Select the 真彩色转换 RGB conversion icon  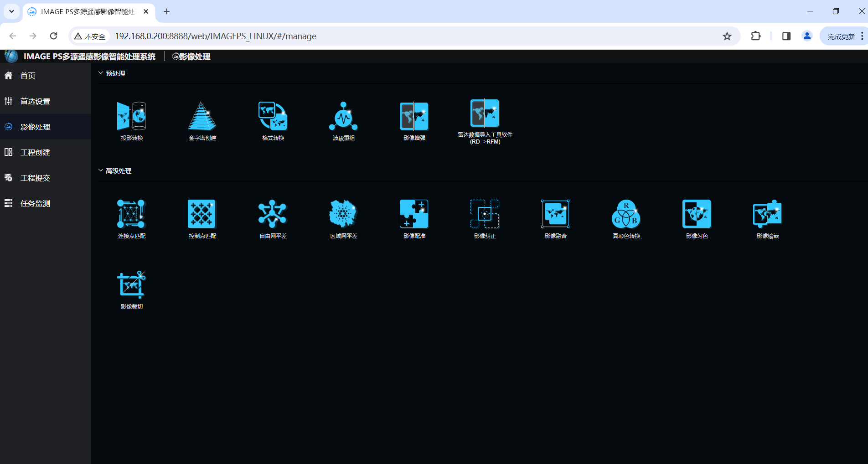pos(626,214)
